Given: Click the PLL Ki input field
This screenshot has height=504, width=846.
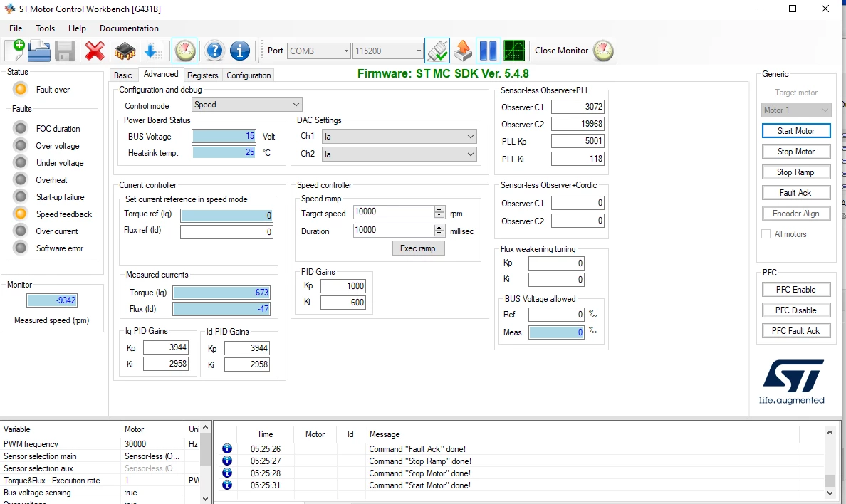Looking at the screenshot, I should point(578,159).
